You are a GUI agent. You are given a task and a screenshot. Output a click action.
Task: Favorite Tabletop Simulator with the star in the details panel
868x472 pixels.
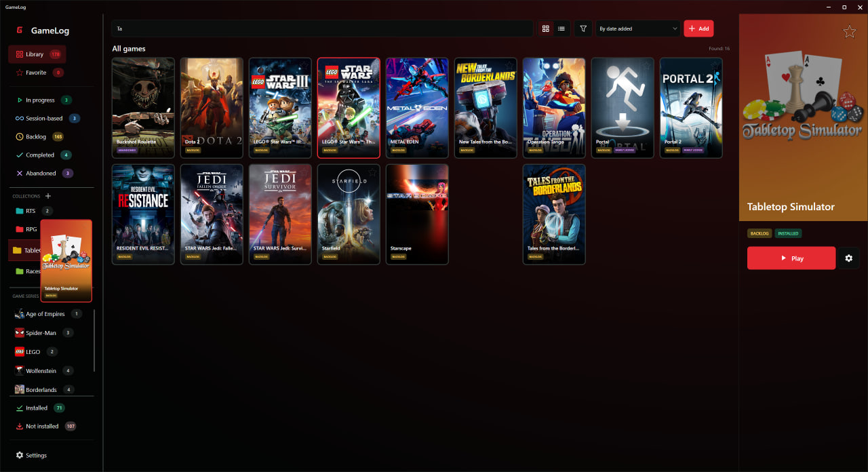(x=849, y=32)
